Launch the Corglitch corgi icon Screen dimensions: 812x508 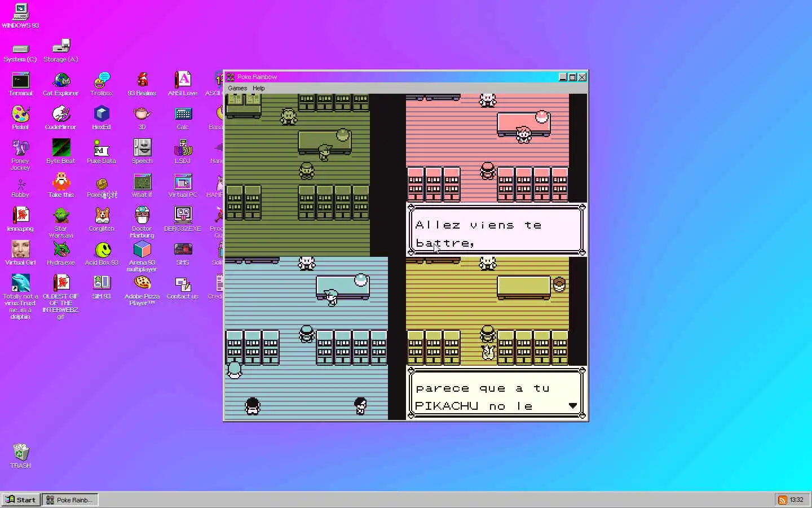pos(101,220)
